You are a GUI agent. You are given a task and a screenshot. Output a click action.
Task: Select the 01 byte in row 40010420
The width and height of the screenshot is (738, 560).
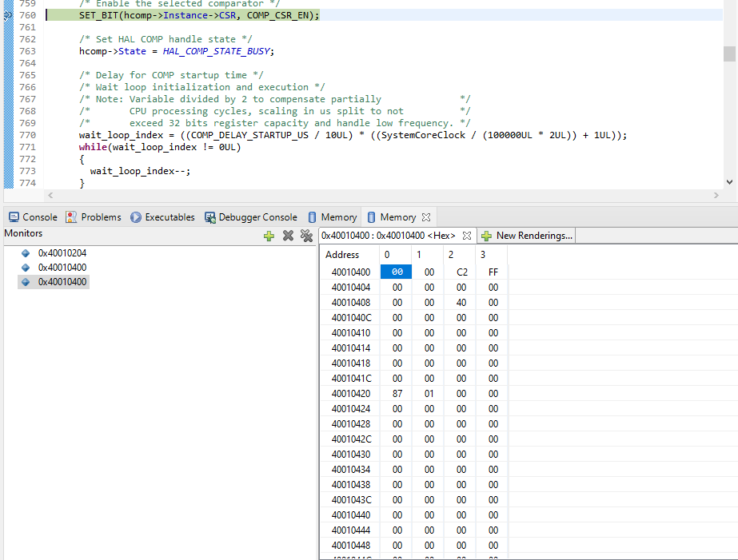click(x=429, y=394)
